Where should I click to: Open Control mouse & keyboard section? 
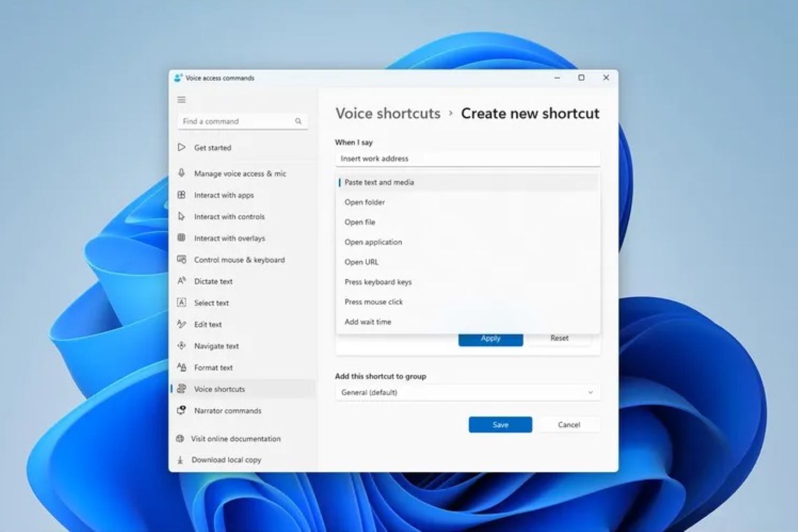243,260
